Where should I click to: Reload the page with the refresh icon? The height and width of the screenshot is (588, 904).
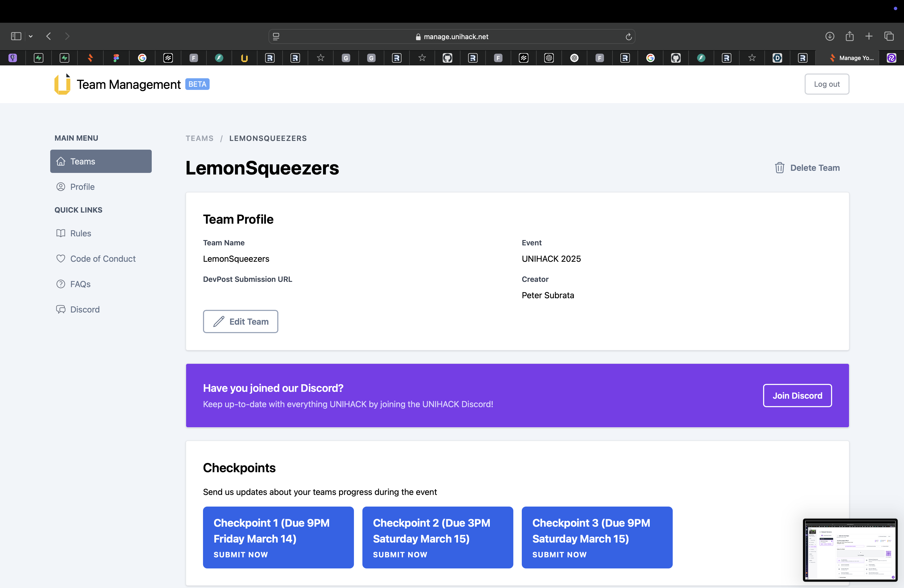(628, 36)
